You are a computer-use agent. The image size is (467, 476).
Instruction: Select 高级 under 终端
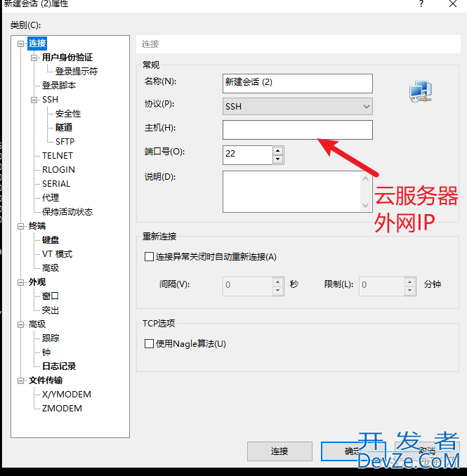click(51, 267)
